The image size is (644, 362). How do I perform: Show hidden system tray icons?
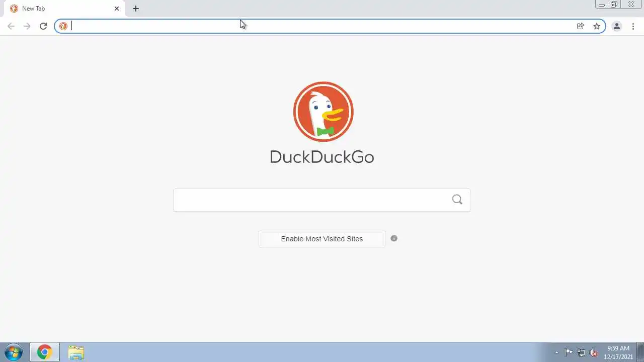coord(556,352)
